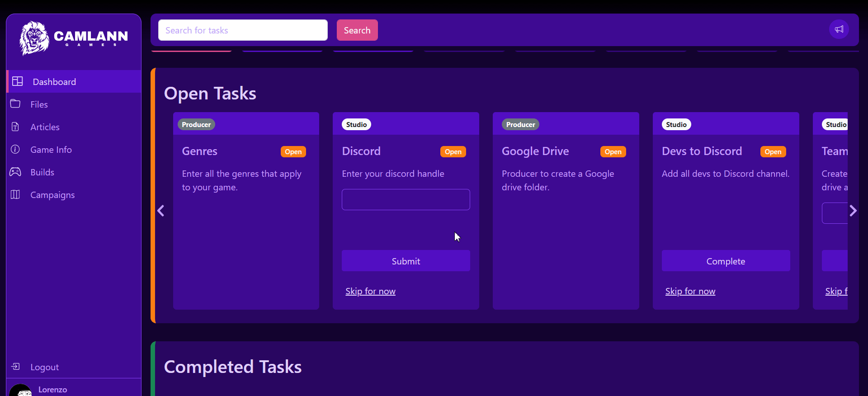The width and height of the screenshot is (868, 396).
Task: Click the Articles document icon
Action: 15,127
